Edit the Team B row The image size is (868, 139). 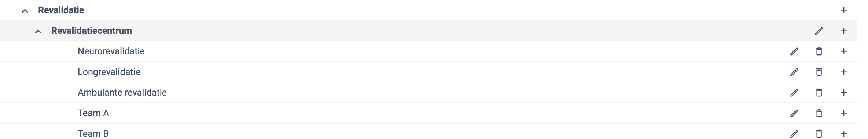[794, 134]
